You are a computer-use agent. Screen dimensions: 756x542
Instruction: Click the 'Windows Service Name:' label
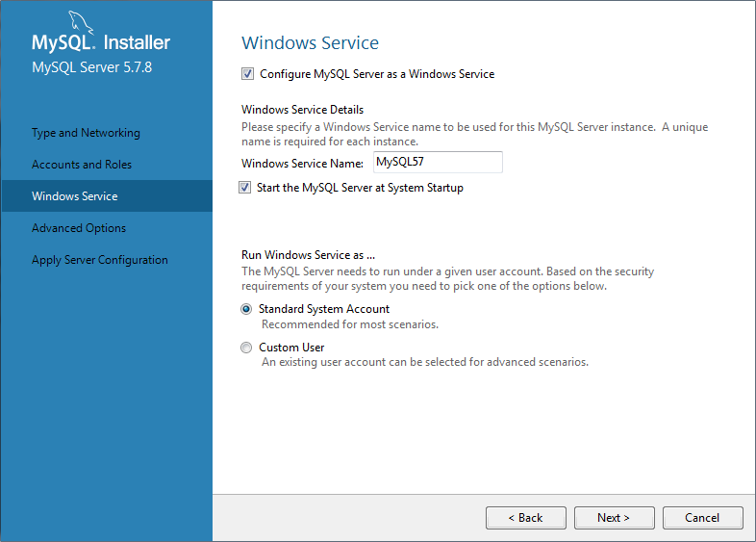302,164
